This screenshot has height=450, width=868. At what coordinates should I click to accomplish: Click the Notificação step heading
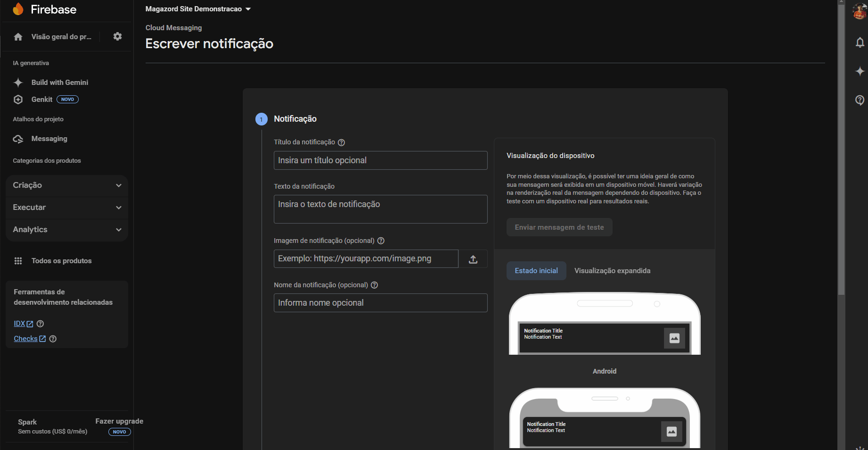tap(295, 119)
